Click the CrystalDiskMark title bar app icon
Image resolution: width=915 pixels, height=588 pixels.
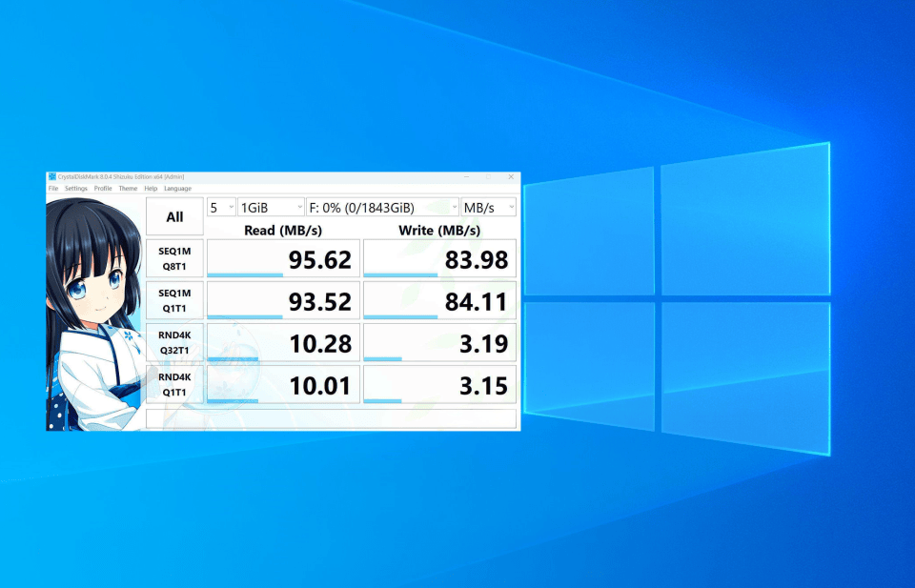(51, 176)
